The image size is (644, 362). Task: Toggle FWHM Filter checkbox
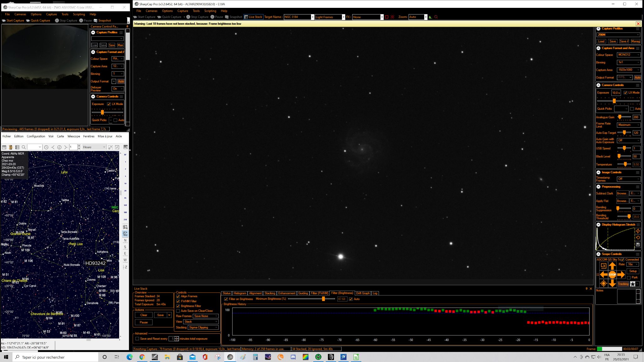(x=178, y=301)
